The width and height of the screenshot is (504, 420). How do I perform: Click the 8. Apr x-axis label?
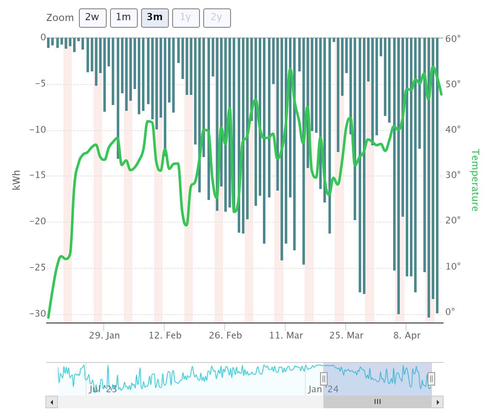tap(407, 336)
